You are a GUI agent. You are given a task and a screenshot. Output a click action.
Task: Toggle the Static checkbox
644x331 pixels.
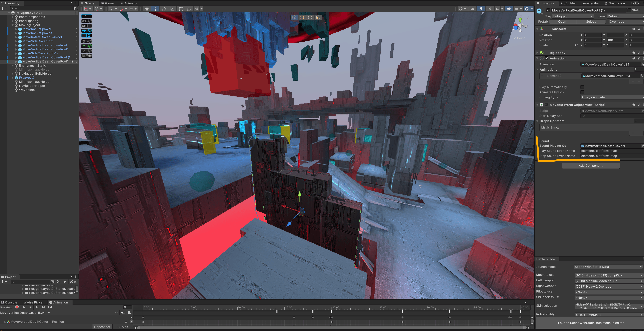point(629,10)
